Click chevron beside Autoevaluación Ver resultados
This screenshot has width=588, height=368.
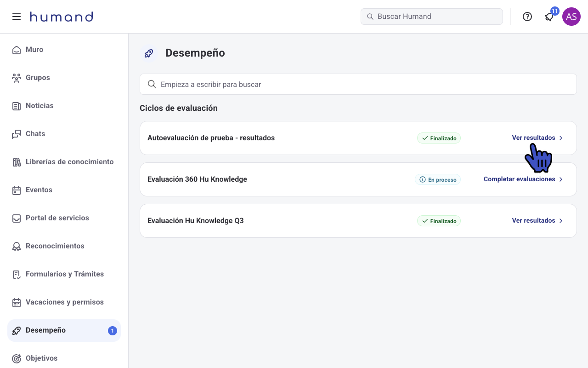pyautogui.click(x=561, y=138)
